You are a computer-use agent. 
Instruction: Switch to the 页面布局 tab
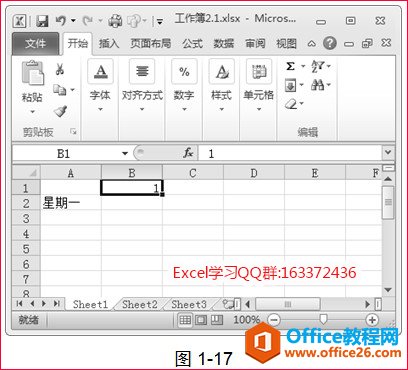tap(151, 44)
